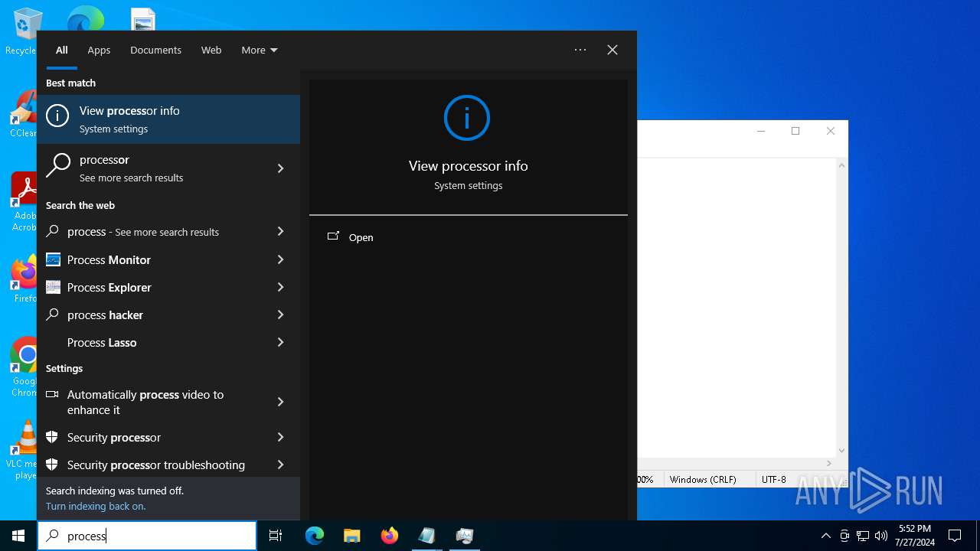
Task: Switch to the Web search tab
Action: 211,50
